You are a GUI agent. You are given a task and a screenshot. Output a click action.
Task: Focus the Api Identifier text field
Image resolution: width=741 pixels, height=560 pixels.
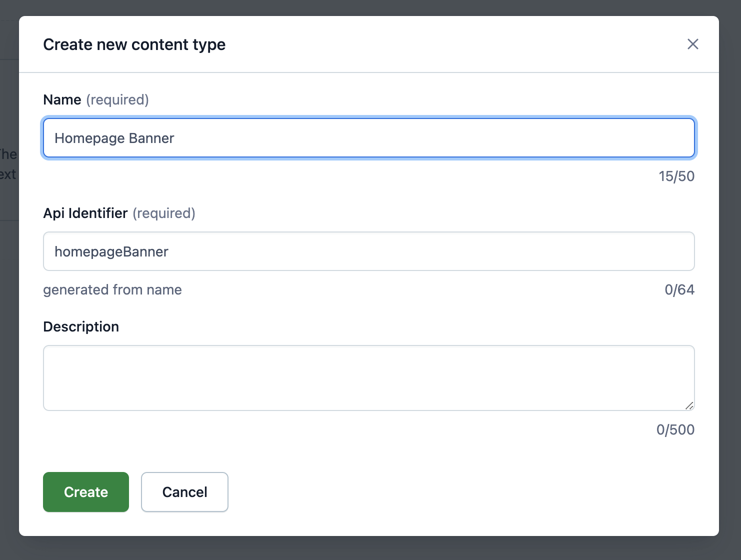368,251
